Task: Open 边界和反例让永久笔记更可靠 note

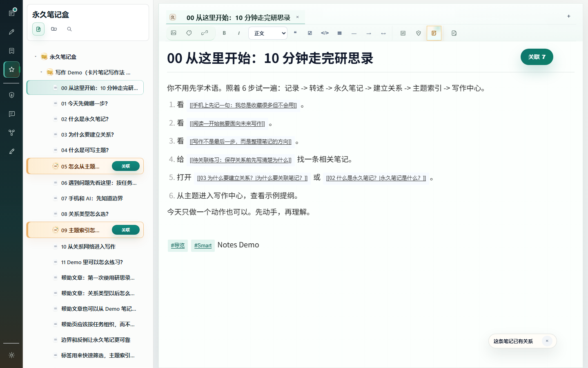Action: pos(85,340)
